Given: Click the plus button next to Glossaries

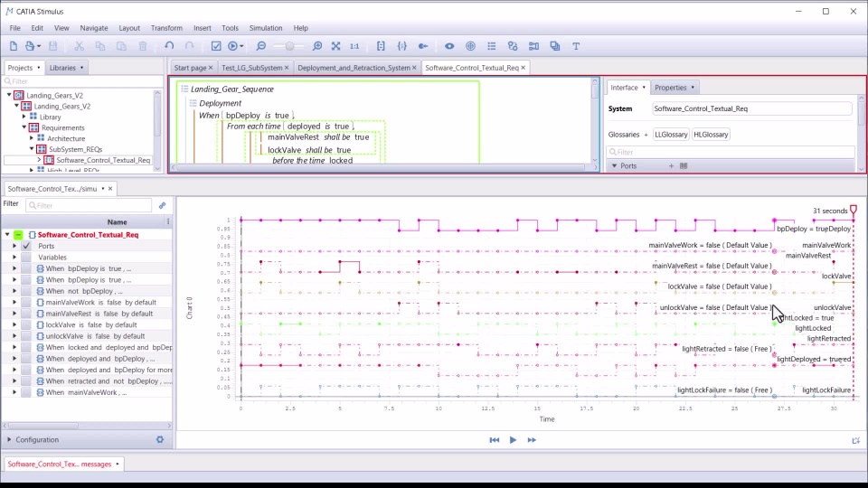Looking at the screenshot, I should pos(646,135).
